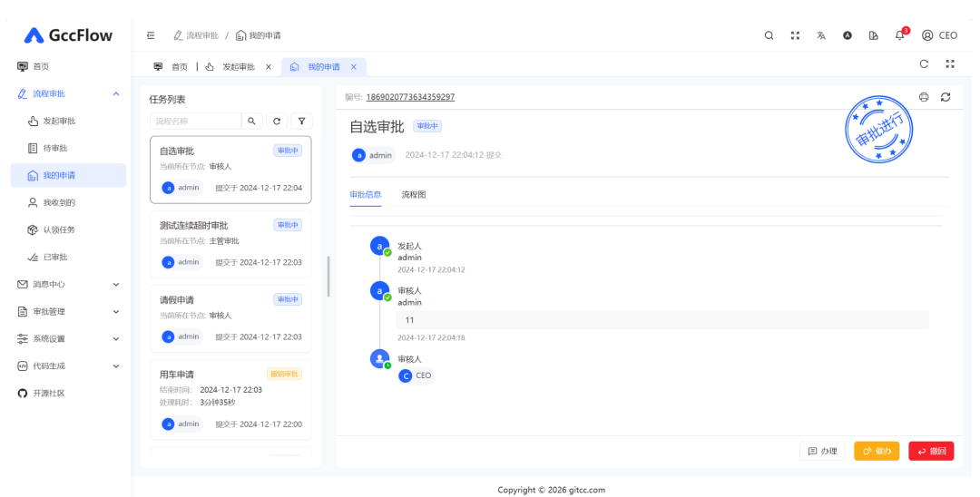This screenshot has height=497, width=980.
Task: Click the 办理 button
Action: pos(822,451)
